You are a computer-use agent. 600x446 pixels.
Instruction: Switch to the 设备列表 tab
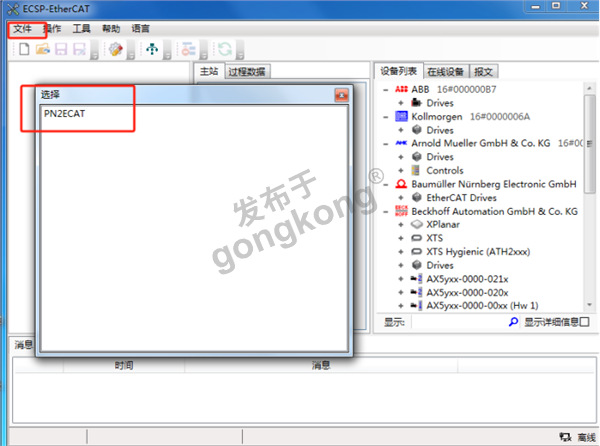coord(398,71)
